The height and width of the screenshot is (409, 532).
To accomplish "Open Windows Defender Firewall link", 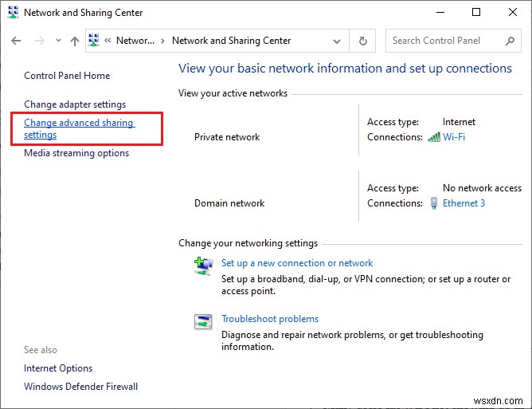I will click(80, 387).
